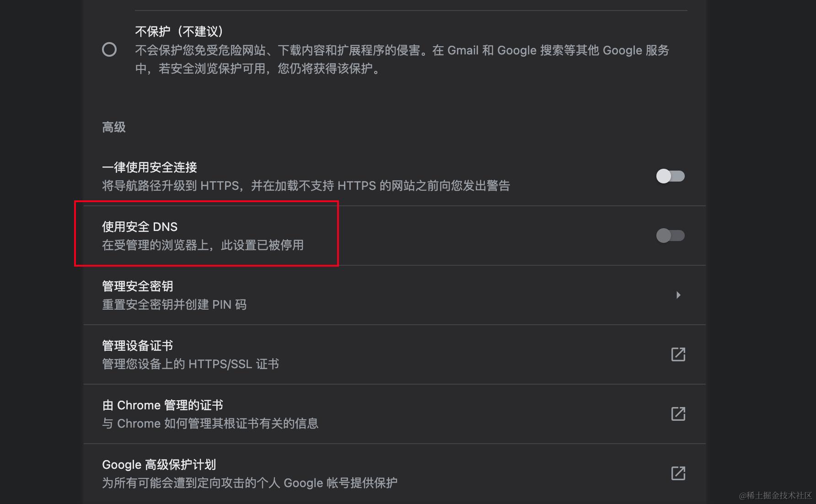Select the 不保护（不建议） radio button
The width and height of the screenshot is (816, 504).
109,49
